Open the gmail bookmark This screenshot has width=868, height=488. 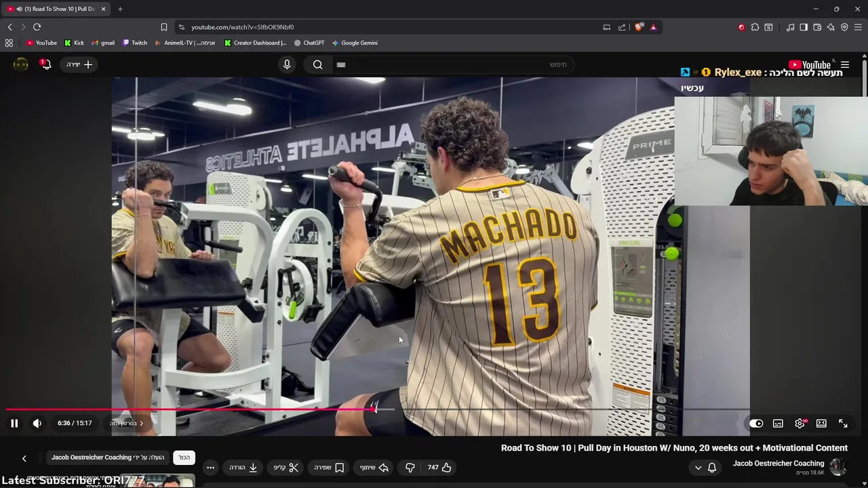[103, 43]
